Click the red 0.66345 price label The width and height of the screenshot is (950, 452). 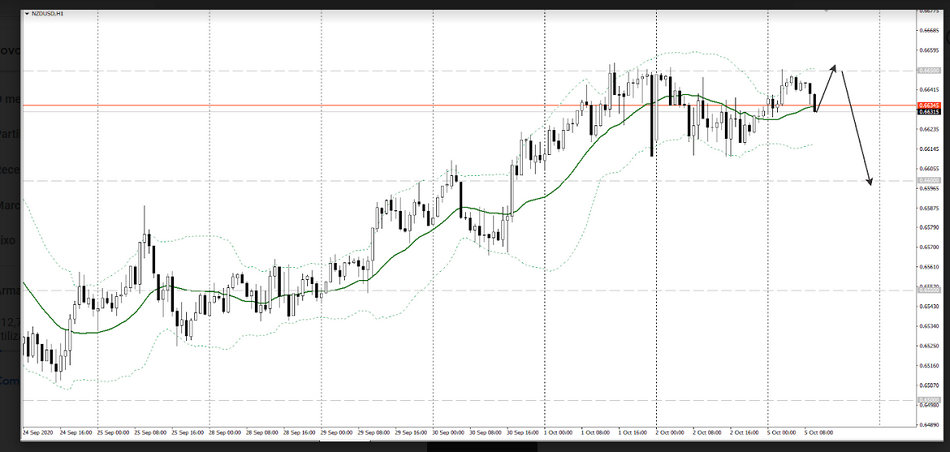[928, 105]
